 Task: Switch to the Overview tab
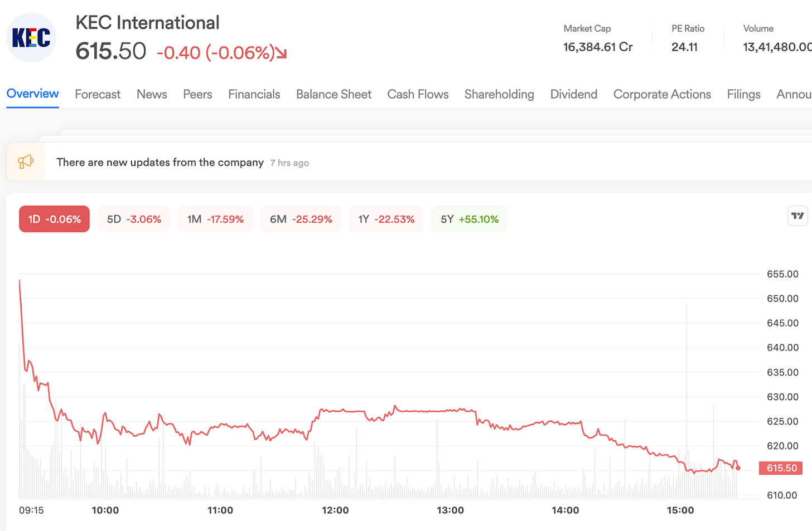point(32,94)
